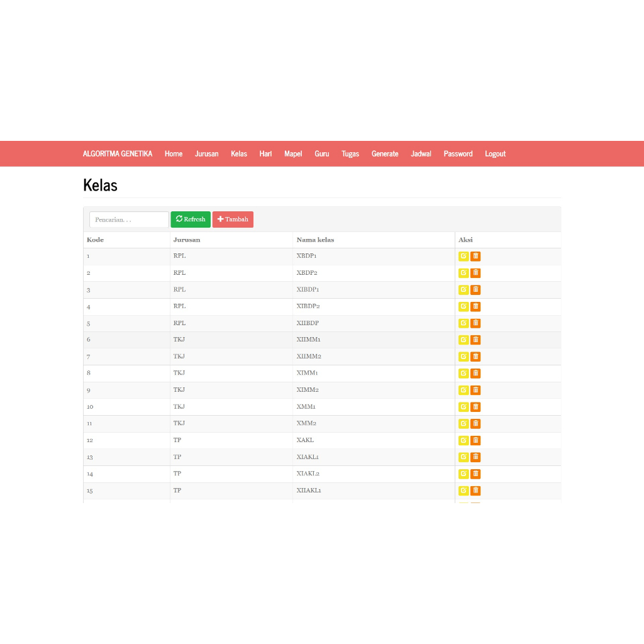The width and height of the screenshot is (644, 644).
Task: Edit the XIBDP1 row
Action: pyautogui.click(x=464, y=289)
